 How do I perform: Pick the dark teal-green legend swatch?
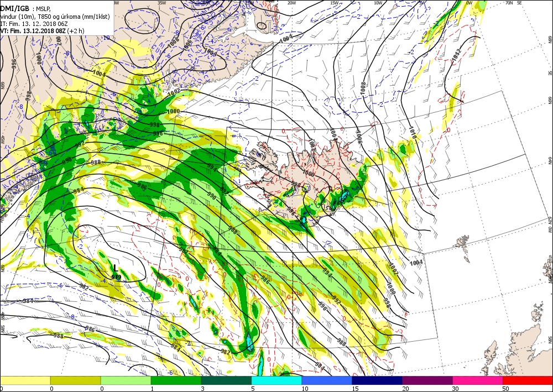pyautogui.click(x=226, y=380)
